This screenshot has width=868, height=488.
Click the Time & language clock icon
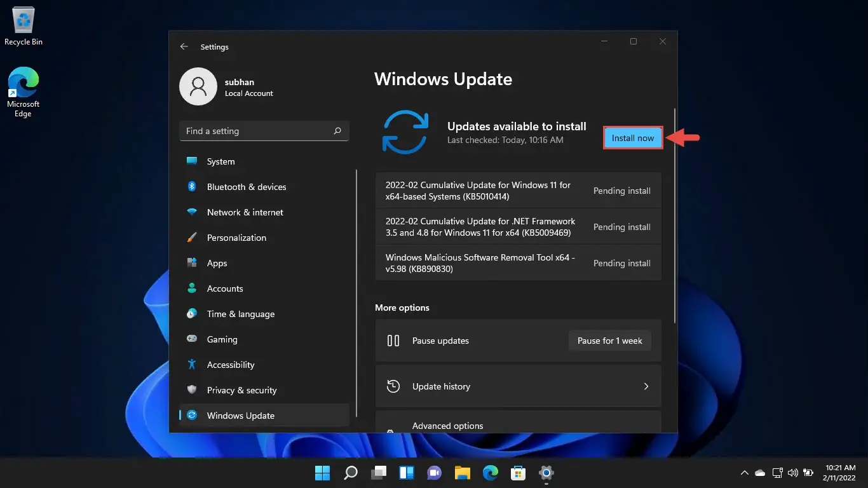pos(192,314)
